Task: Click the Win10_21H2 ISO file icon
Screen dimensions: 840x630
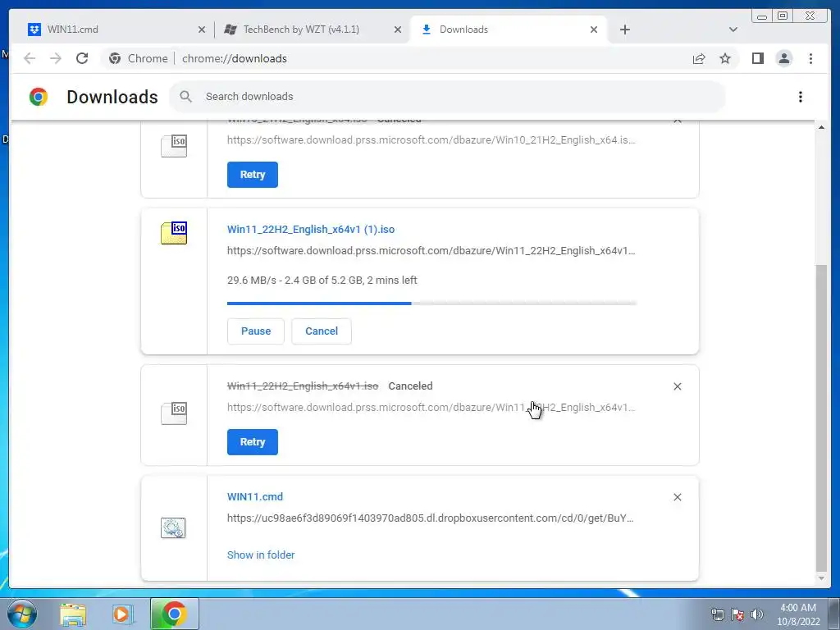Action: click(174, 146)
